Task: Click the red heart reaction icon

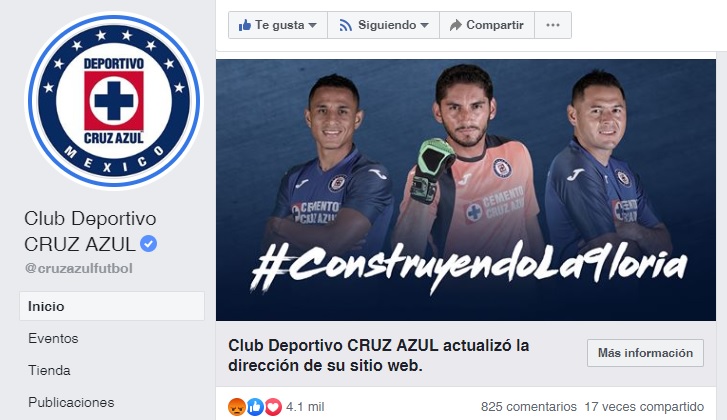Action: tap(273, 407)
